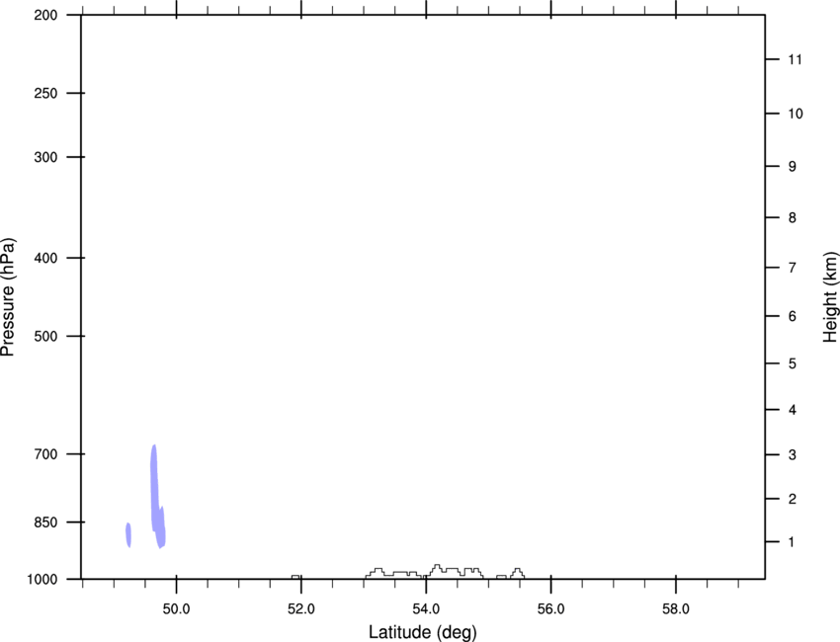
Task: Select the 700 pressure tick label
Action: (x=45, y=454)
